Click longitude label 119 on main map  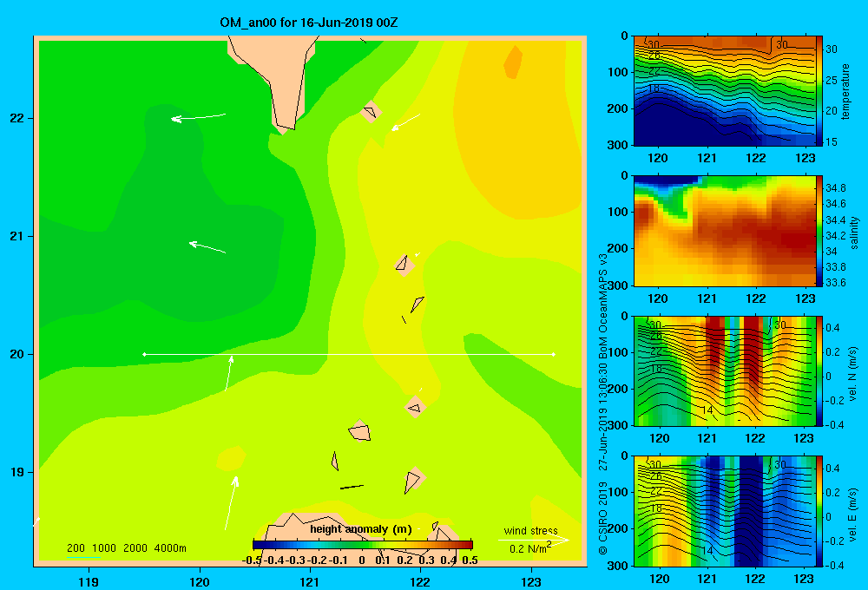(x=89, y=581)
